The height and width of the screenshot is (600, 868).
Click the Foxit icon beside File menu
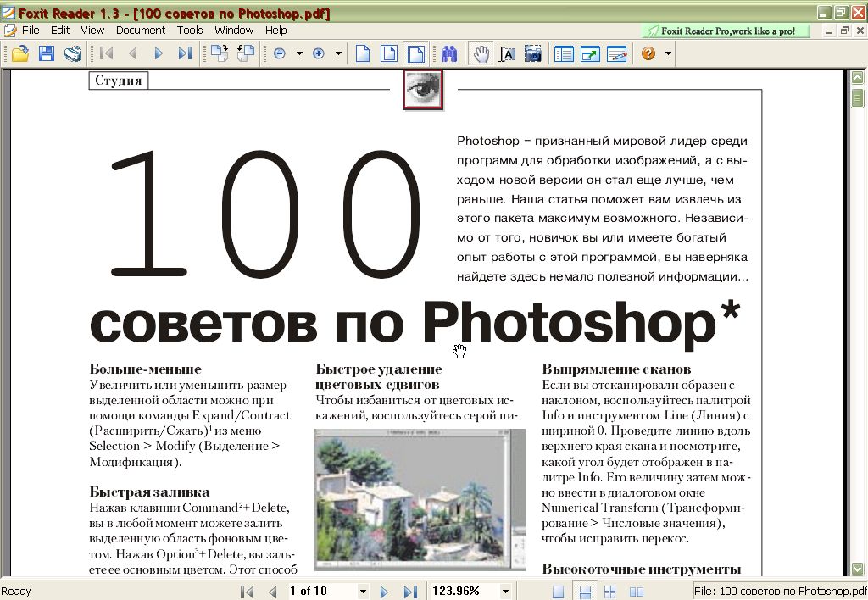tap(9, 30)
